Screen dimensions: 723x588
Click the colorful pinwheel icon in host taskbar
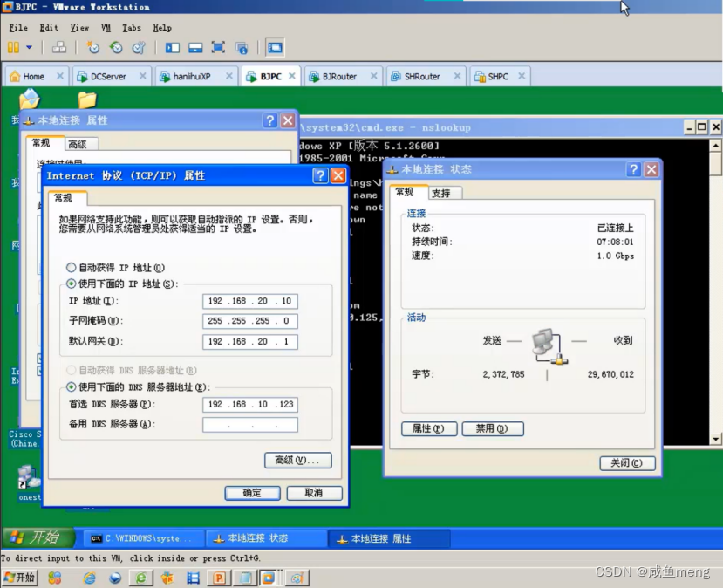pos(55,578)
